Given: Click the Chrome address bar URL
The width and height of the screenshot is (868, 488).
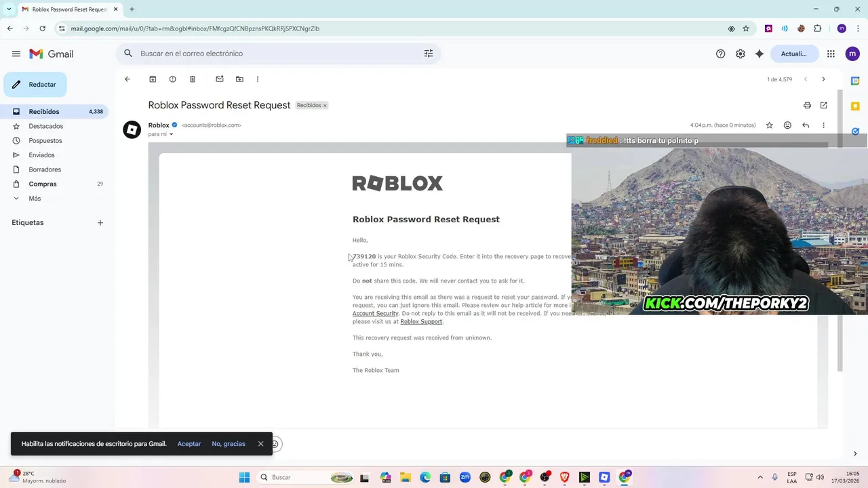Looking at the screenshot, I should tap(195, 28).
